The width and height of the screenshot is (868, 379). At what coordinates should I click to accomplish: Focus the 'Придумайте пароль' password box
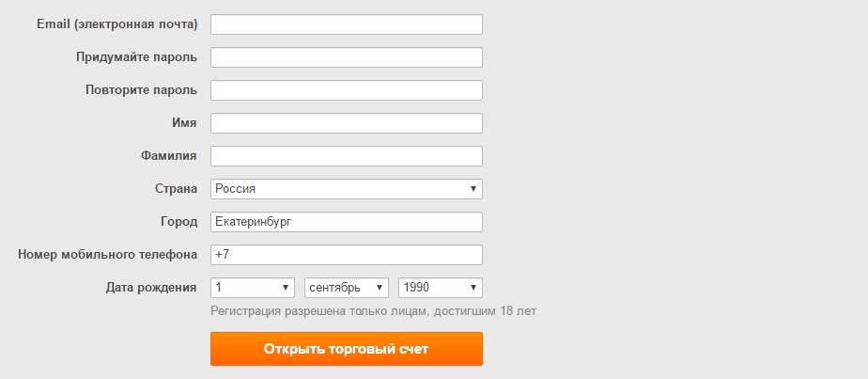(346, 57)
